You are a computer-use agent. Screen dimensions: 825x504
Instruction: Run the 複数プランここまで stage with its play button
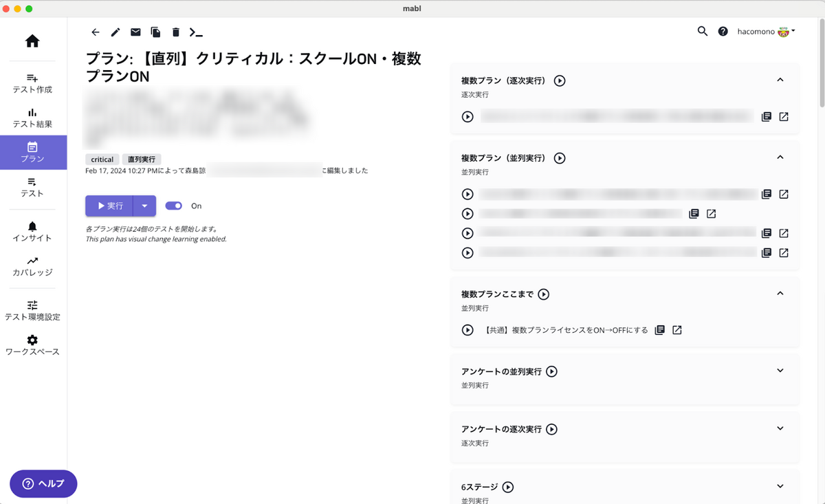point(543,294)
